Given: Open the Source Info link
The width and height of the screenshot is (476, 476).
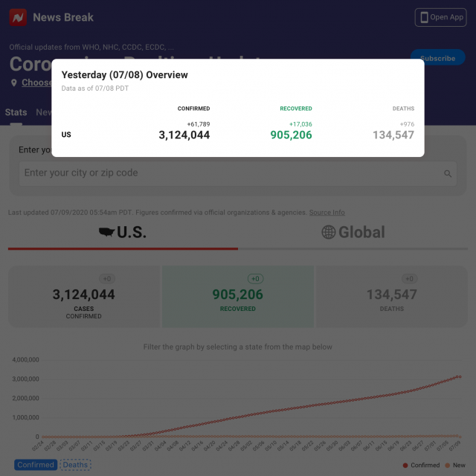Looking at the screenshot, I should click(327, 213).
